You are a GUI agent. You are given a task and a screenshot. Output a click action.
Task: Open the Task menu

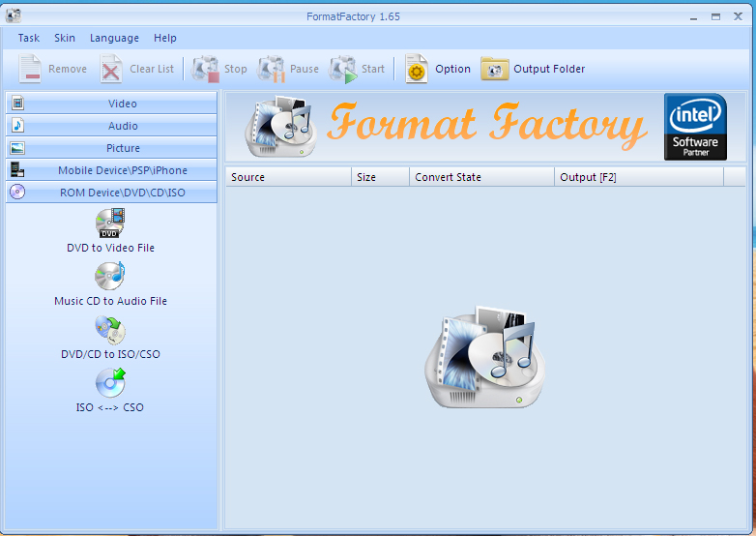coord(28,38)
